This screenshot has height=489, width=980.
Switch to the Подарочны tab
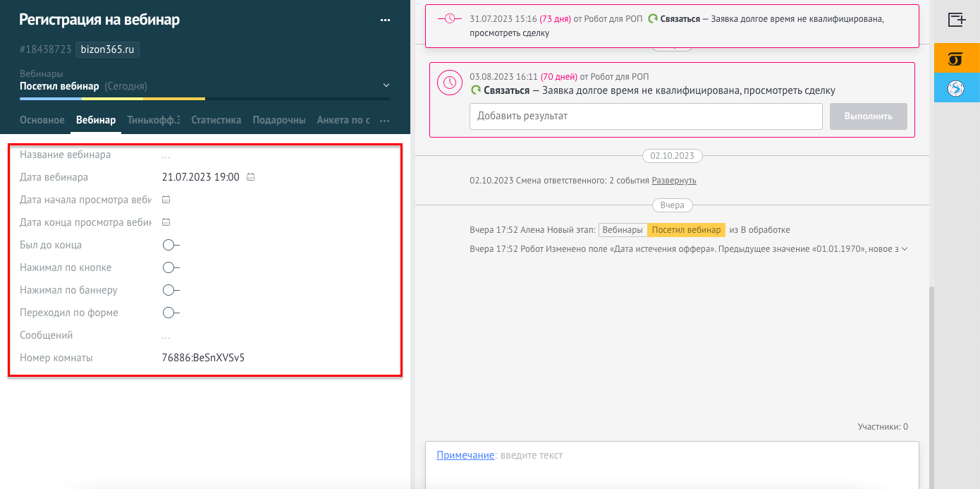pos(279,120)
